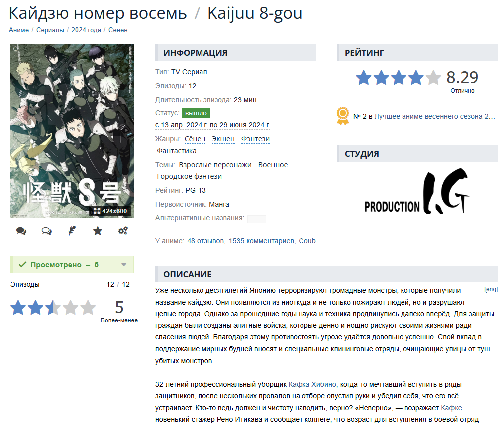Click the Production I.G studio logo

416,191
